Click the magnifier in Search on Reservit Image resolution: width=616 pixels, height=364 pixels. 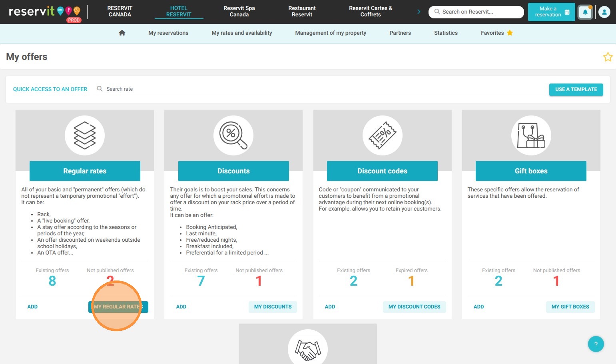click(437, 12)
